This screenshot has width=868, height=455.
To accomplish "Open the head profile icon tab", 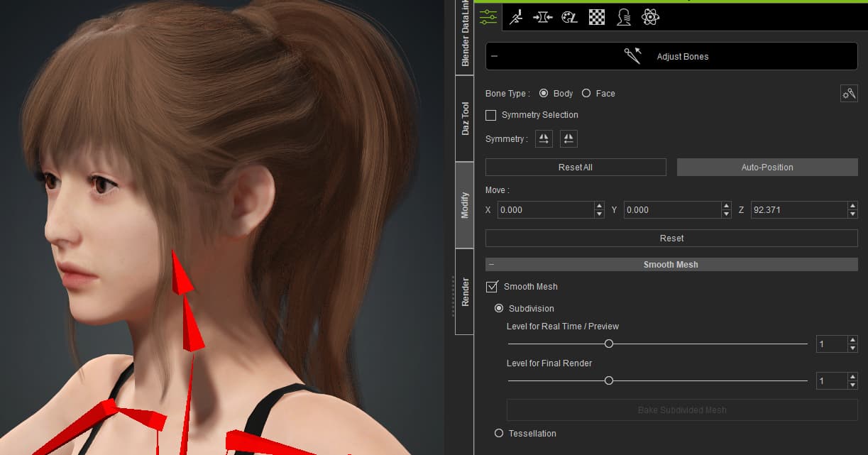I will (x=624, y=17).
